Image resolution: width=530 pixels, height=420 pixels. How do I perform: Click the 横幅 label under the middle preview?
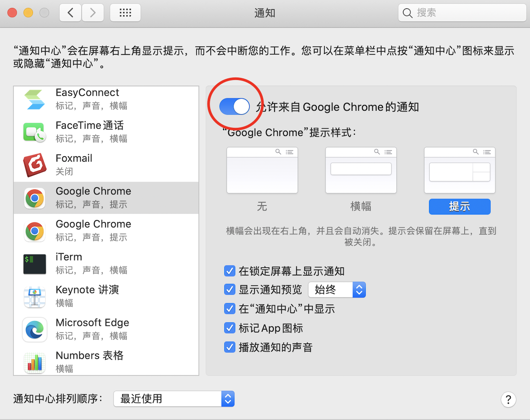(x=361, y=206)
